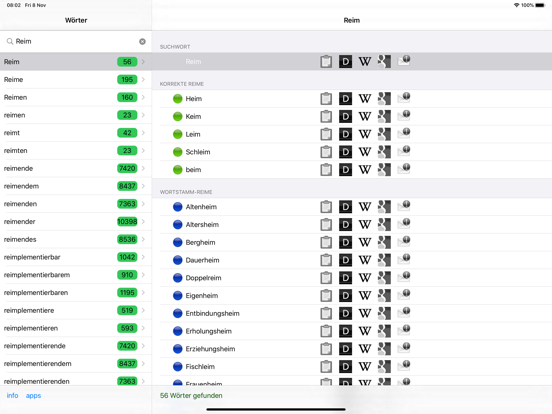Screen dimensions: 552x414
Task: Select the word reimen in the list
Action: click(76, 115)
